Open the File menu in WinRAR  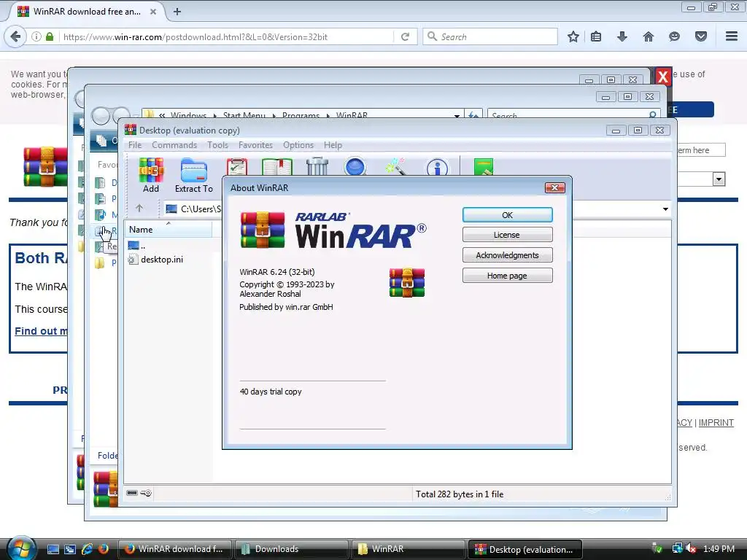[135, 145]
